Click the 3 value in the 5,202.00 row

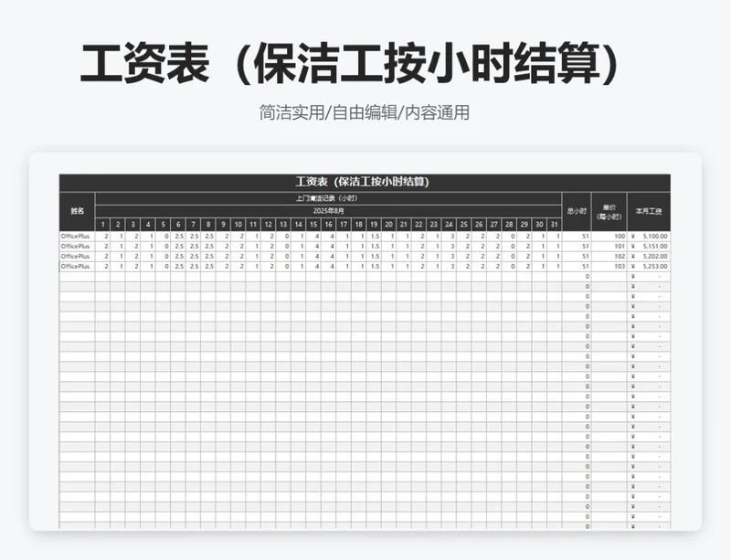coord(449,257)
